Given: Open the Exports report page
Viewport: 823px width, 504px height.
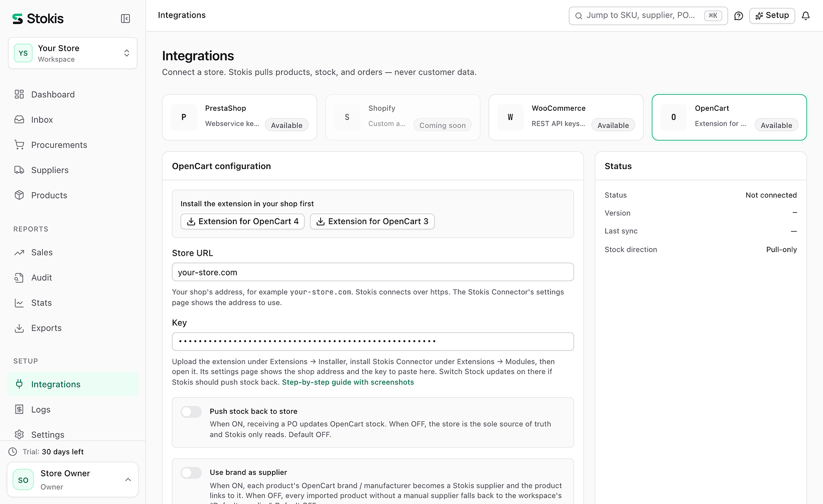Looking at the screenshot, I should pyautogui.click(x=73, y=328).
